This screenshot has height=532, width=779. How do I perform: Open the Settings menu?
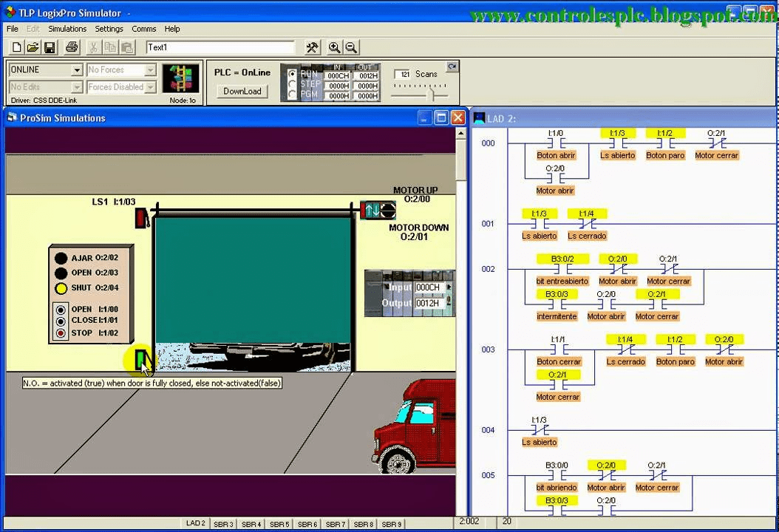[109, 29]
